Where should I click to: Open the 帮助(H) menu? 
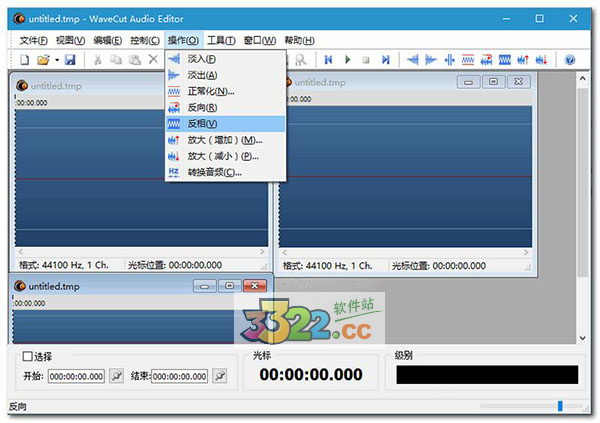click(x=299, y=40)
